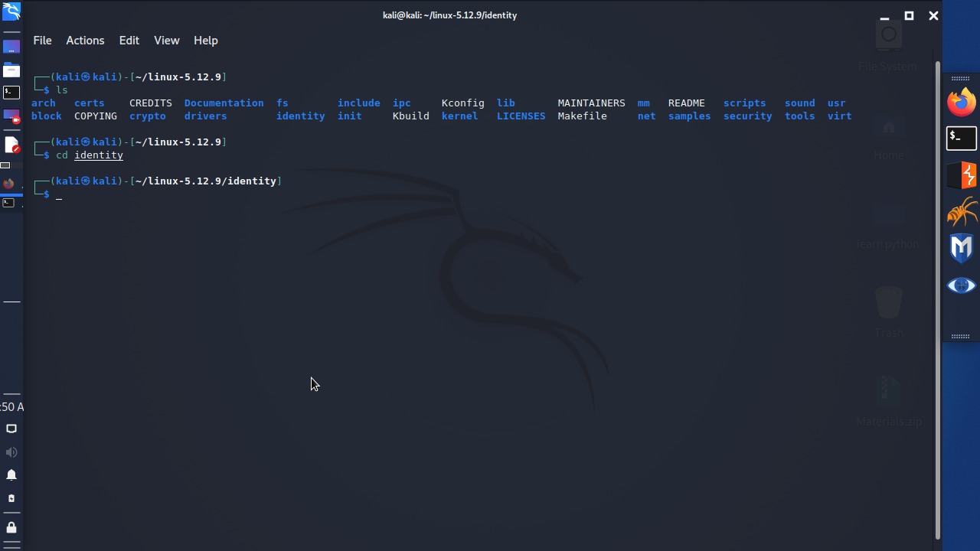Minimize the terminal window
Screen dimensions: 980x551
[884, 16]
